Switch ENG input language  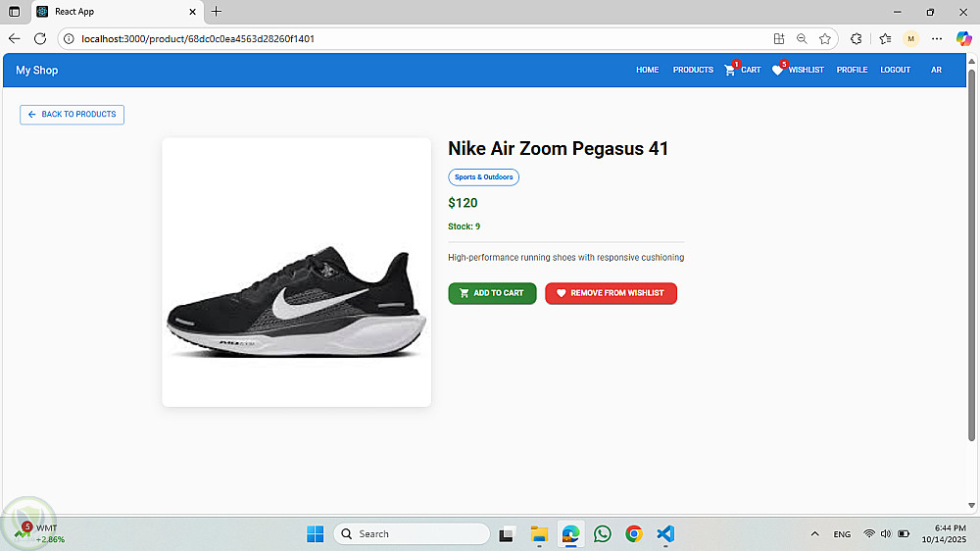tap(842, 534)
